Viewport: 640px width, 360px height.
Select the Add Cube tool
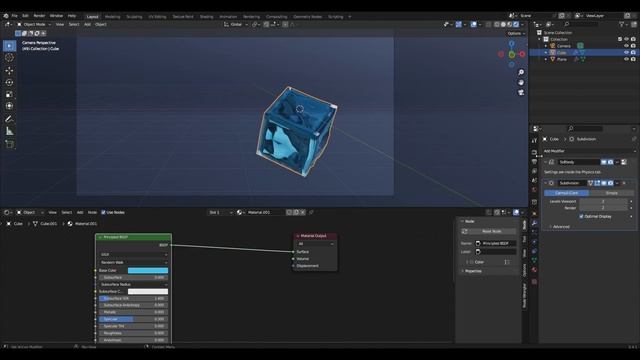pos(9,144)
